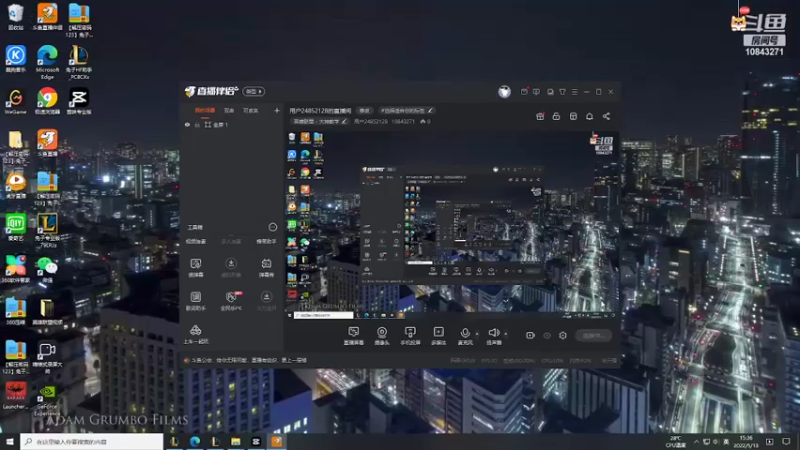Click the Windows taskbar search box
The width and height of the screenshot is (800, 450).
click(x=92, y=441)
